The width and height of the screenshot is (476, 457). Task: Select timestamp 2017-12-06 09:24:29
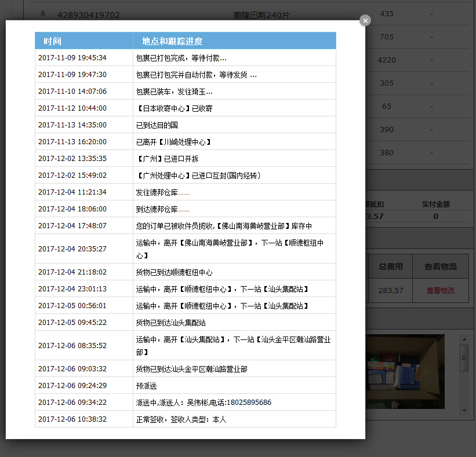click(x=72, y=385)
